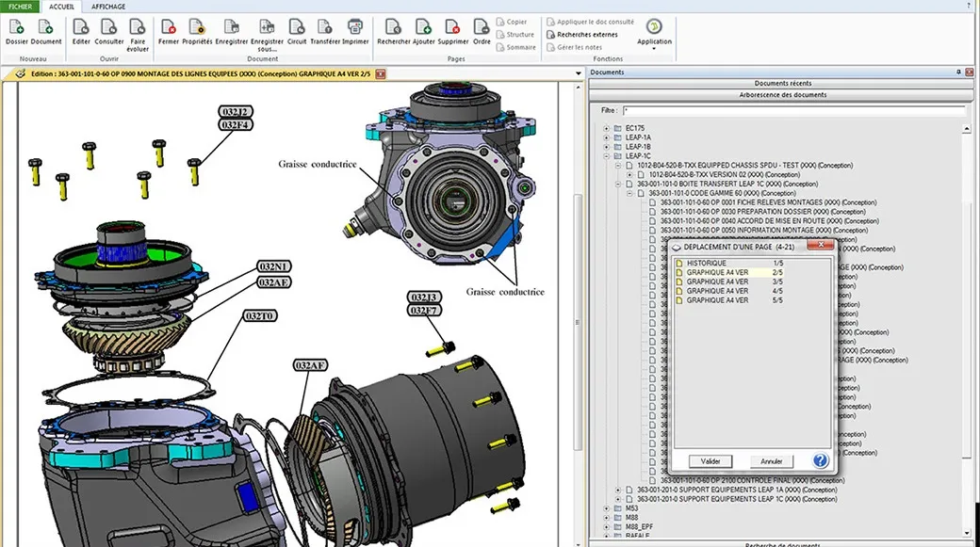Image resolution: width=980 pixels, height=547 pixels.
Task: Click the blue help icon in dialog
Action: pyautogui.click(x=820, y=460)
